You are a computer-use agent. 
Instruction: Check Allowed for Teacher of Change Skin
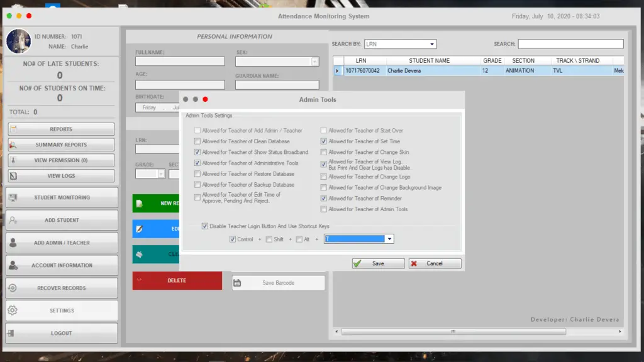click(324, 152)
